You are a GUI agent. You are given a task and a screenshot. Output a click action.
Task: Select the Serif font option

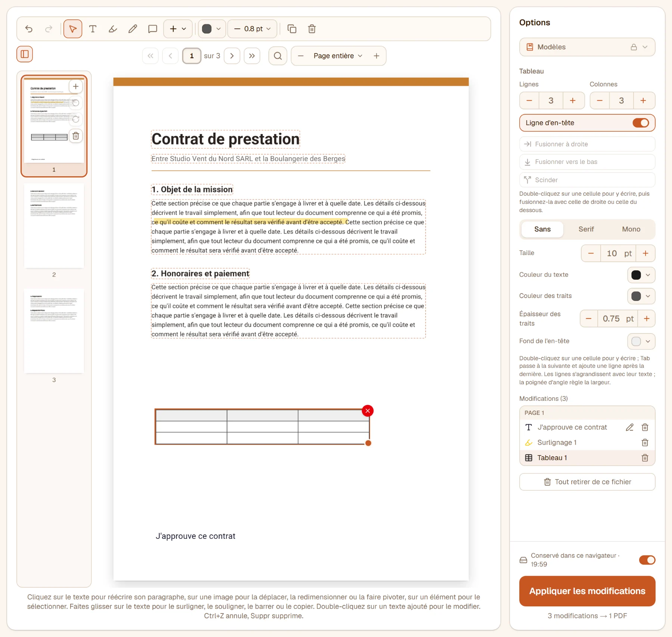(x=586, y=229)
